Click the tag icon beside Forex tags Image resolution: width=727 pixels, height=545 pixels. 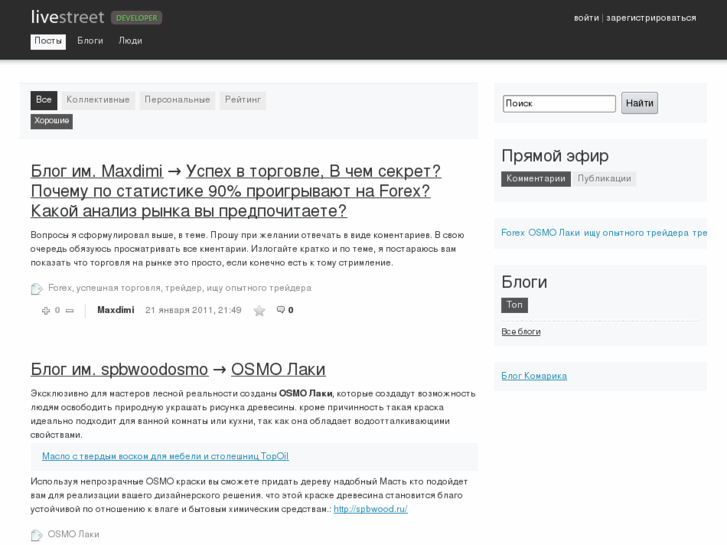point(37,289)
